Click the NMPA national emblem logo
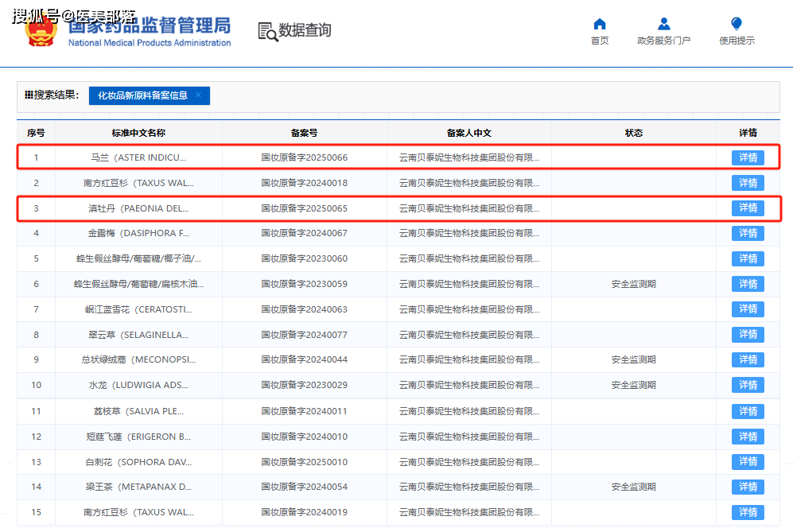Viewport: 793px width, 532px height. (40, 30)
